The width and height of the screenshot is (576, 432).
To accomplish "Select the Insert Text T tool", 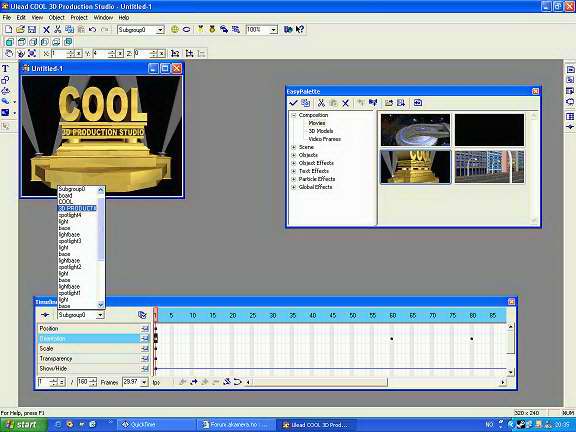I will point(5,68).
